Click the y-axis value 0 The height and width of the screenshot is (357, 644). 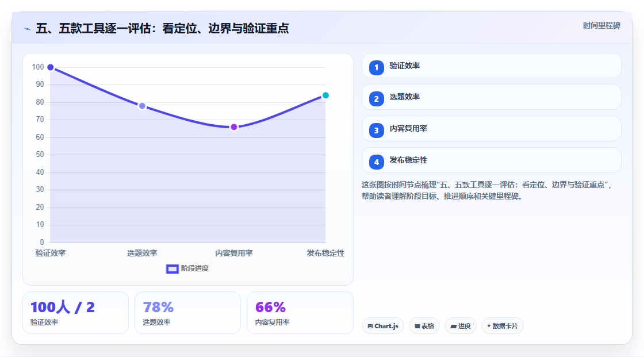point(42,242)
